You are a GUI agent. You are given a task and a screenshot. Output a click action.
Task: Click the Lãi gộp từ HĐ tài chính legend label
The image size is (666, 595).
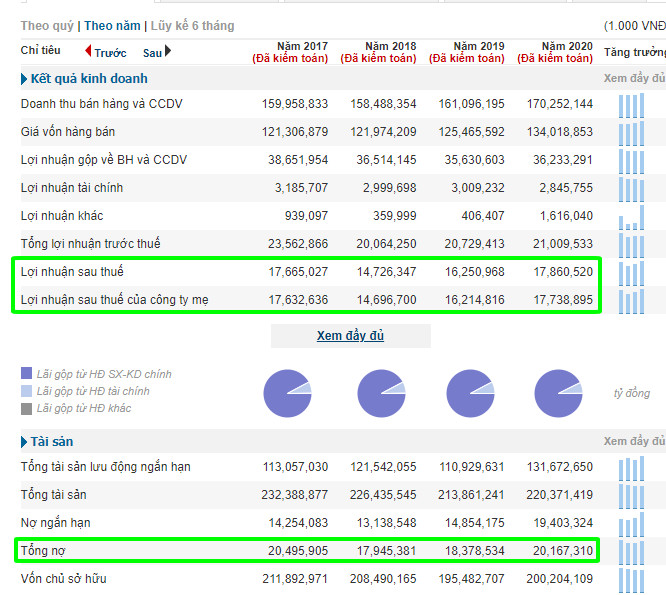(93, 391)
